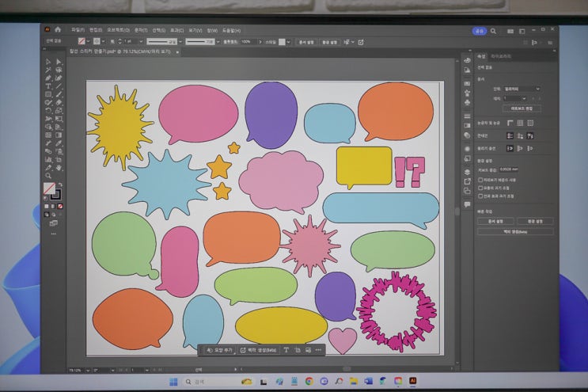The width and height of the screenshot is (588, 392).
Task: Check the third checkbox in the preferences section
Action: 480,196
